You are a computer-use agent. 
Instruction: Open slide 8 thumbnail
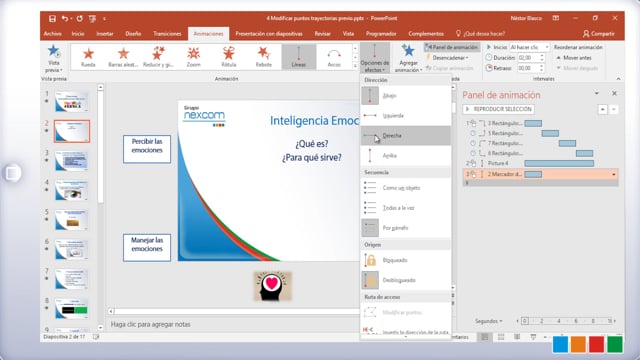point(71,309)
